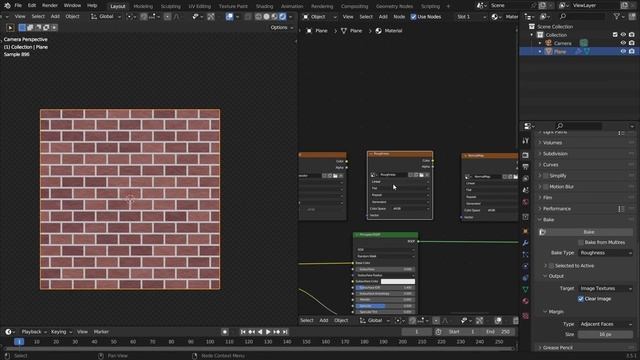
Task: Select solid viewport shading
Action: pos(266,17)
